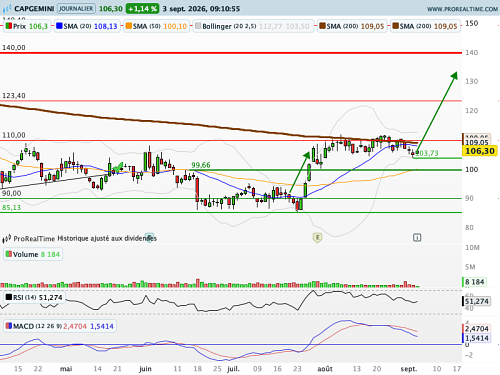The width and height of the screenshot is (500, 375).
Task: Click the 130 value on price axis
Action: [x=472, y=81]
